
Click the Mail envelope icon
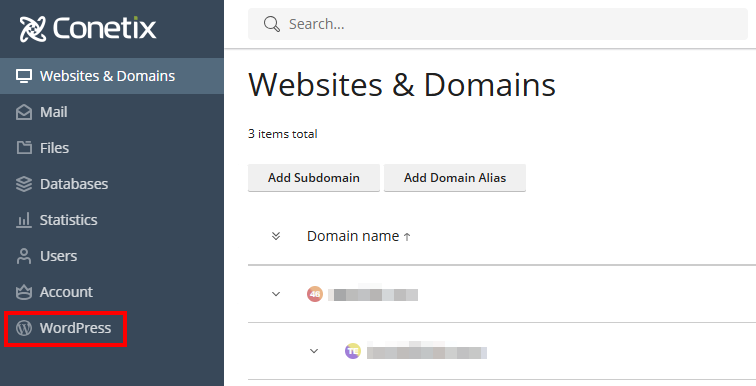tap(24, 112)
